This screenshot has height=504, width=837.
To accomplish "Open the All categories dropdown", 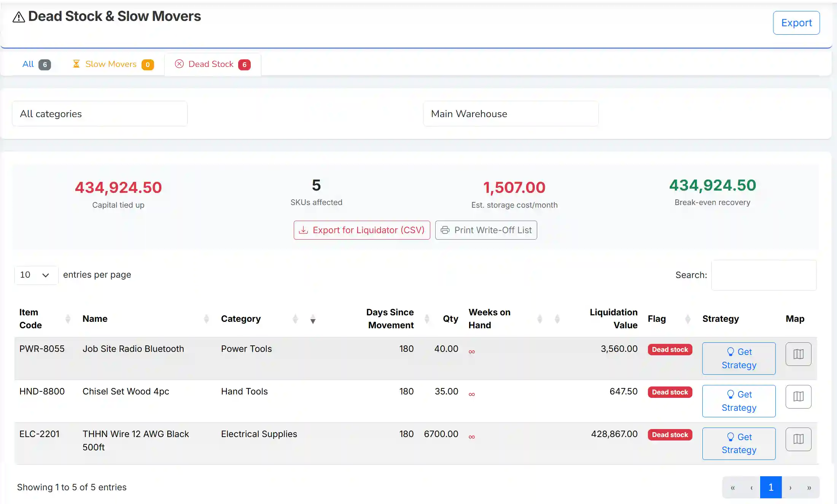I will coord(100,114).
